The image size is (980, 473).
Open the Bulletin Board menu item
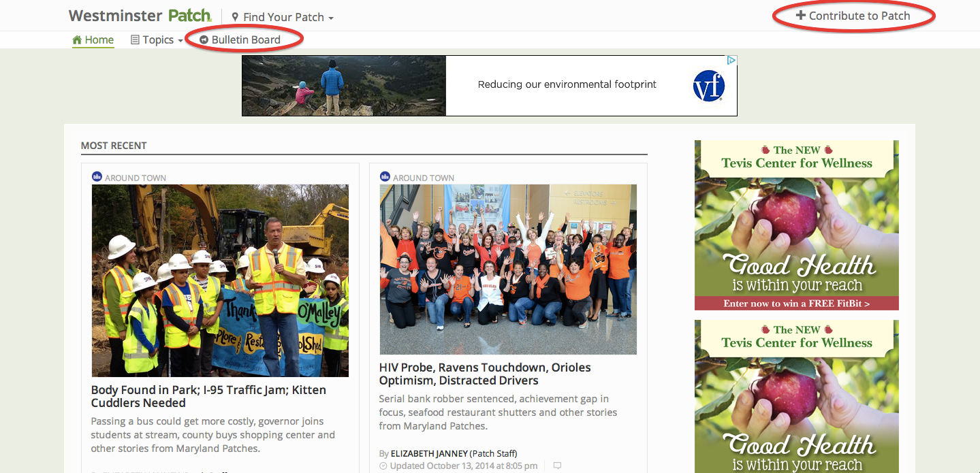click(x=246, y=40)
